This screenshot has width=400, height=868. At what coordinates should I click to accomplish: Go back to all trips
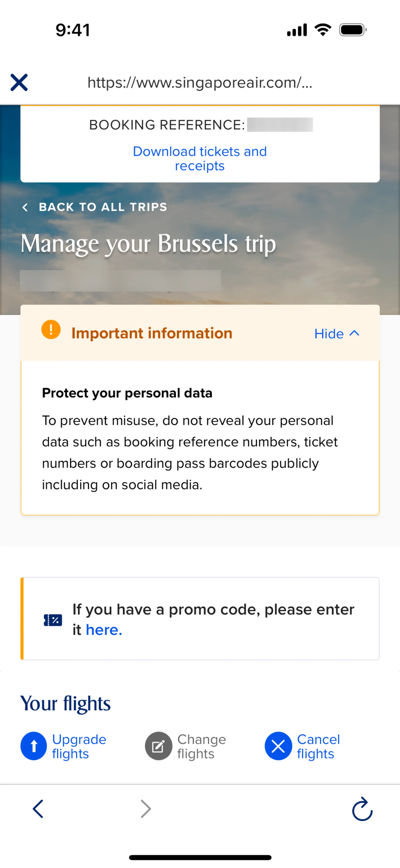point(103,207)
